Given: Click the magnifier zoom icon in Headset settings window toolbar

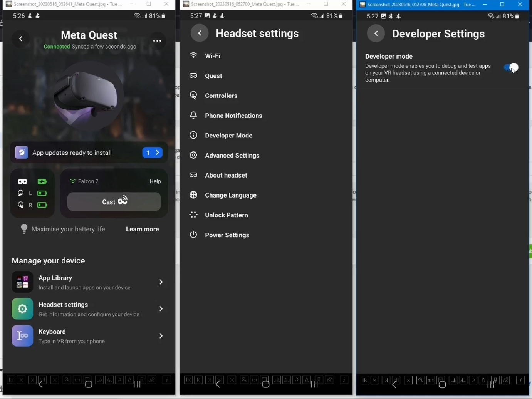Looking at the screenshot, I should [244, 380].
